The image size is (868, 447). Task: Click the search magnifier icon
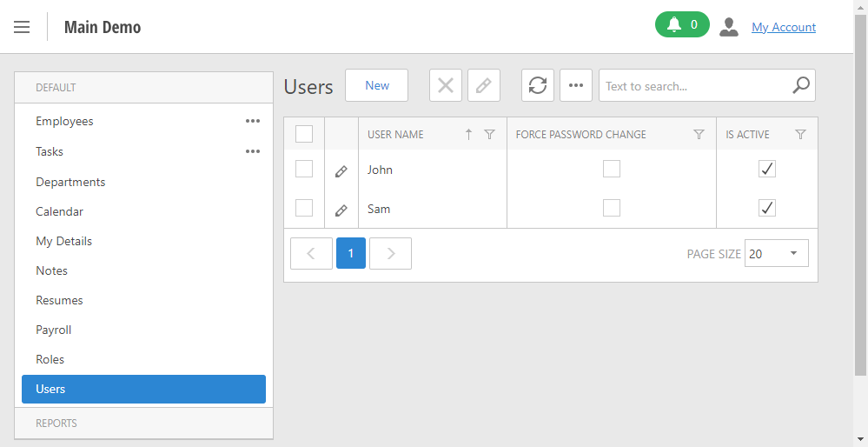click(801, 85)
